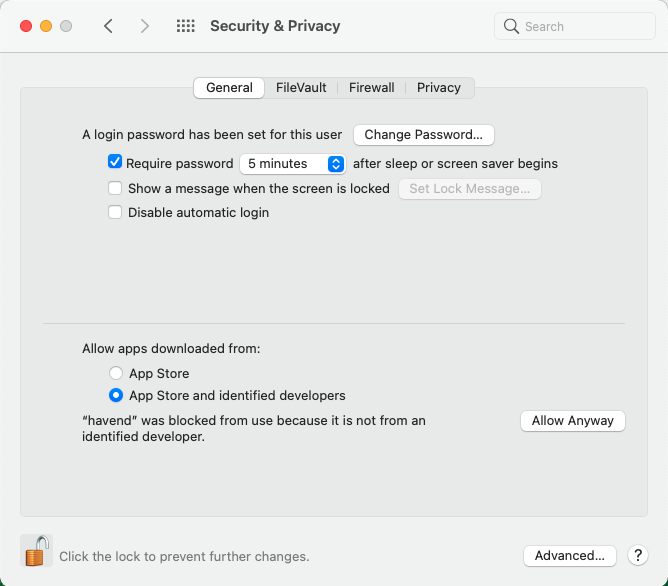Open the Firewall tab
668x586 pixels.
coord(371,88)
